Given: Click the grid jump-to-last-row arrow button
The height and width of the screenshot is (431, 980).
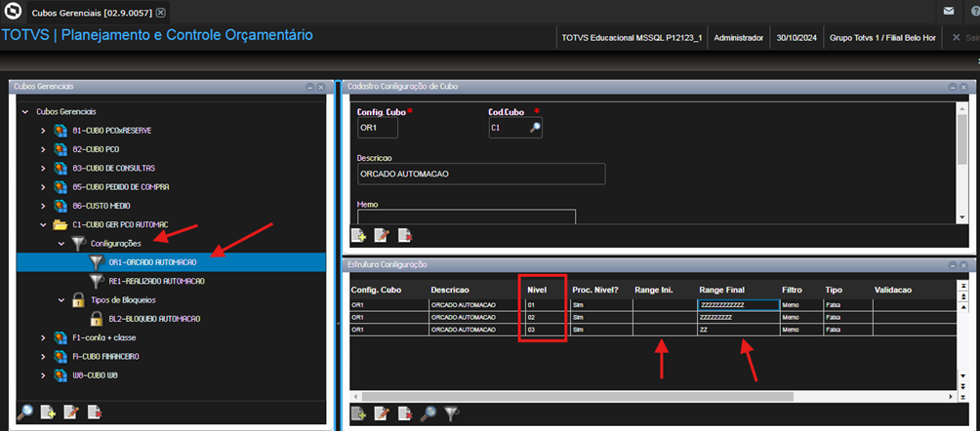Looking at the screenshot, I should pos(962,396).
